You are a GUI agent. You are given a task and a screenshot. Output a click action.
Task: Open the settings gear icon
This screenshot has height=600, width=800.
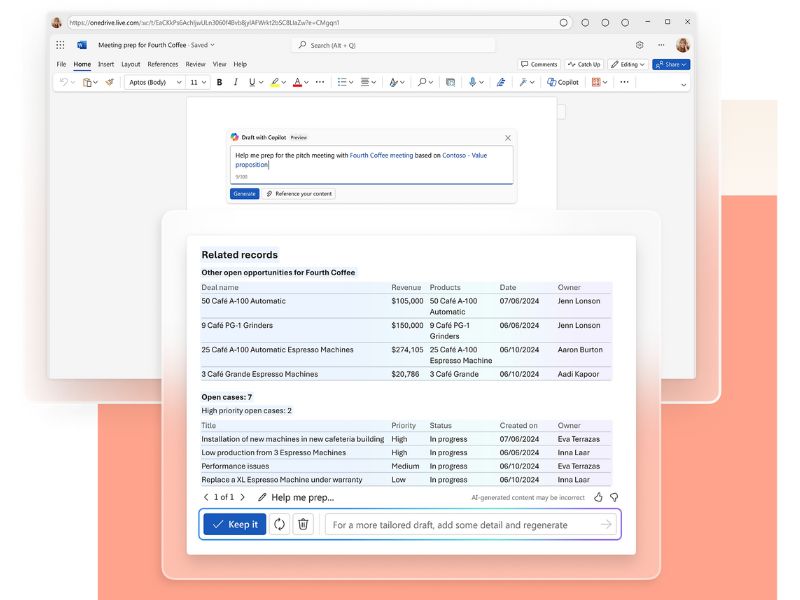(x=639, y=45)
